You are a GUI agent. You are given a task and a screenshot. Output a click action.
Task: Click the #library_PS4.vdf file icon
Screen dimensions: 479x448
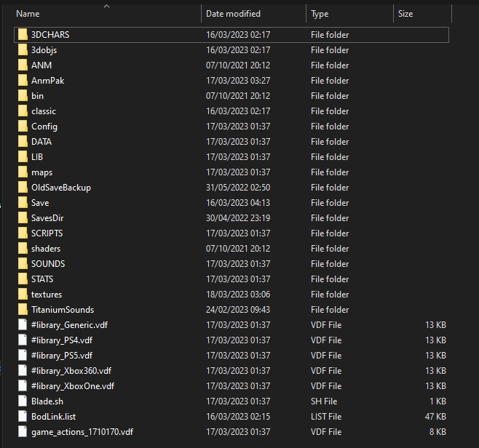point(23,340)
